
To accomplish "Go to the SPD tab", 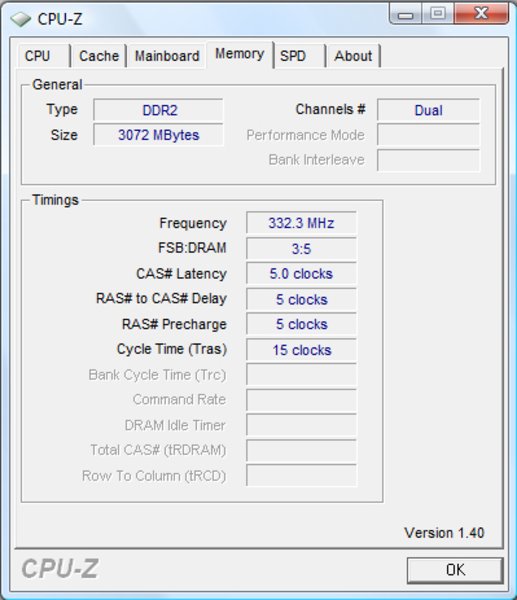I will pyautogui.click(x=300, y=56).
